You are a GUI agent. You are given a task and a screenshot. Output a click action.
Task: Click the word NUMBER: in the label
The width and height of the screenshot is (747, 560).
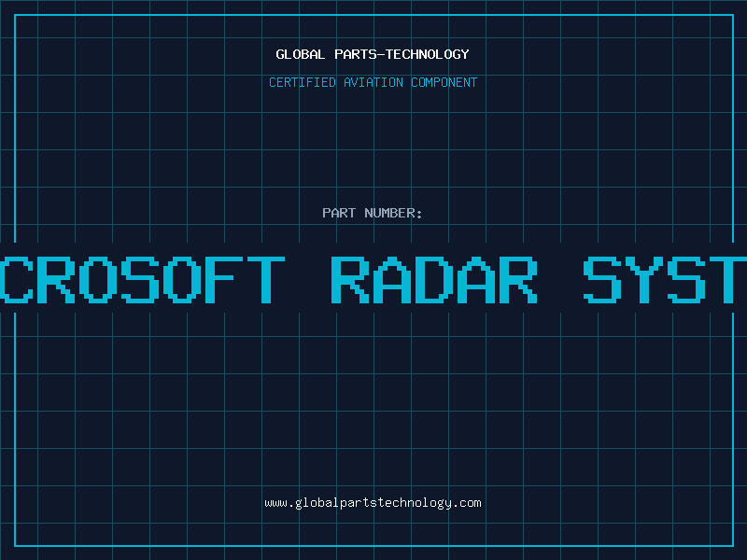coord(393,213)
